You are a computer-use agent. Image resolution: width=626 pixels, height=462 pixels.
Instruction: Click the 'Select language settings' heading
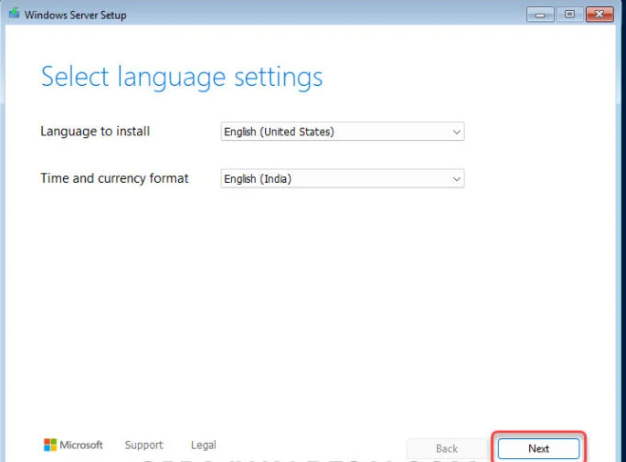[x=182, y=77]
